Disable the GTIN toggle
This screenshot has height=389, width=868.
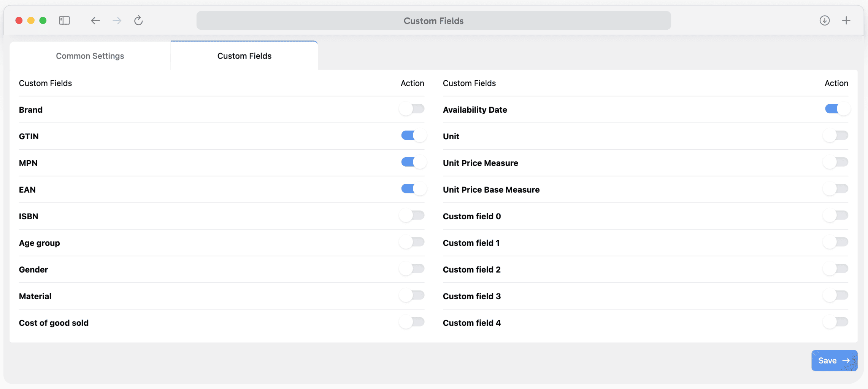pyautogui.click(x=413, y=135)
